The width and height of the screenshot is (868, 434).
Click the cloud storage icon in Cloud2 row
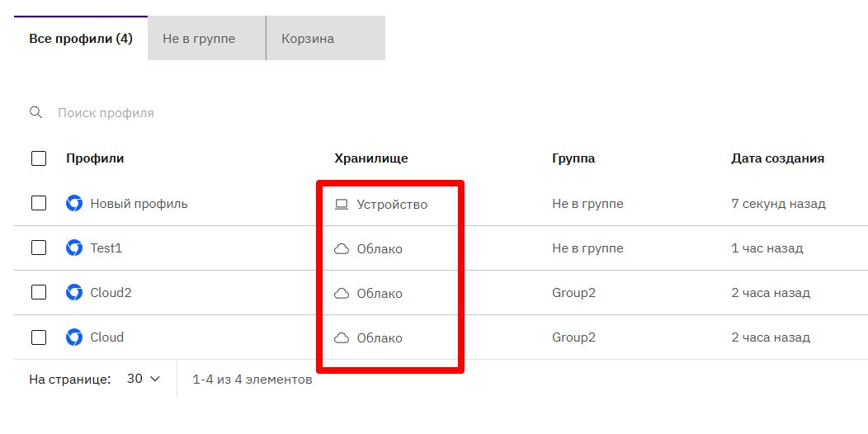pos(342,294)
